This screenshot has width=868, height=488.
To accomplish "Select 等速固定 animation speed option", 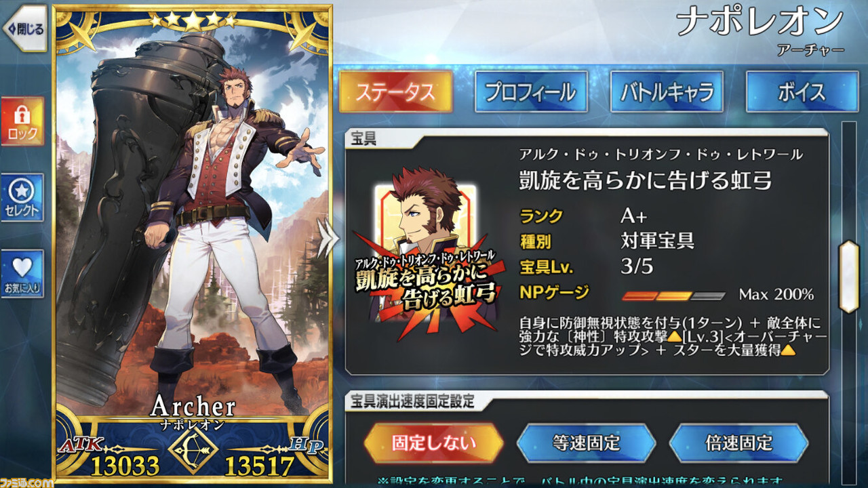I will click(586, 444).
